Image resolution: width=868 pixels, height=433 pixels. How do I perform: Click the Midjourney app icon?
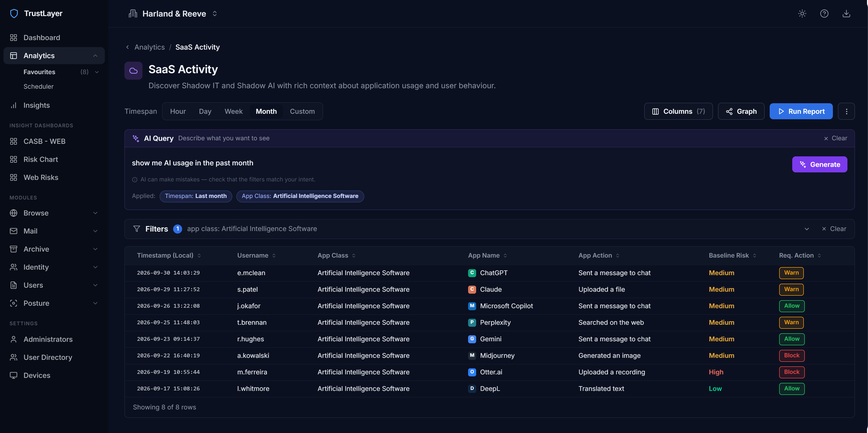[472, 356]
